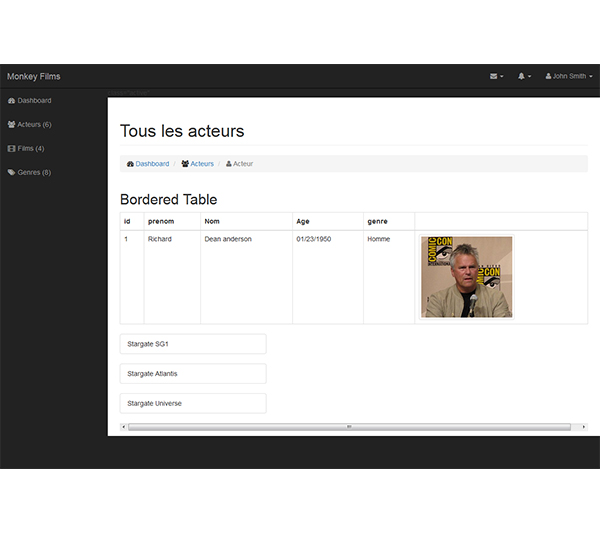The width and height of the screenshot is (600, 533).
Task: Open the John Smith user dropdown
Action: (x=571, y=76)
